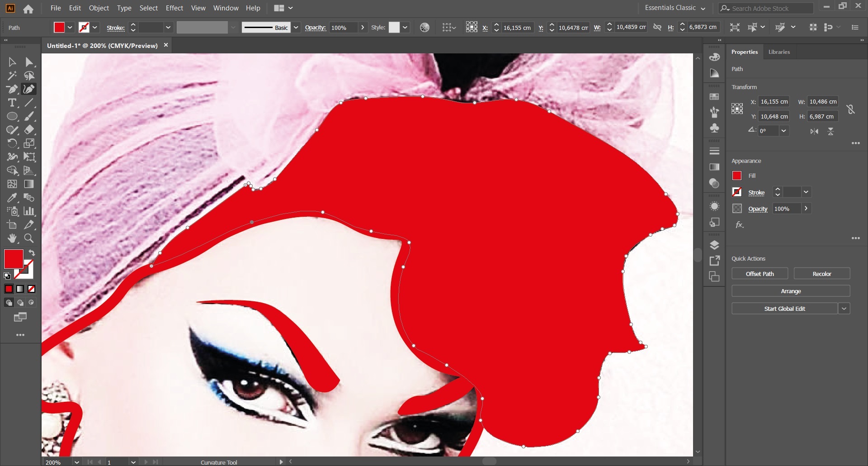Toggle the control bar width-height link
868x466 pixels.
[x=658, y=27]
